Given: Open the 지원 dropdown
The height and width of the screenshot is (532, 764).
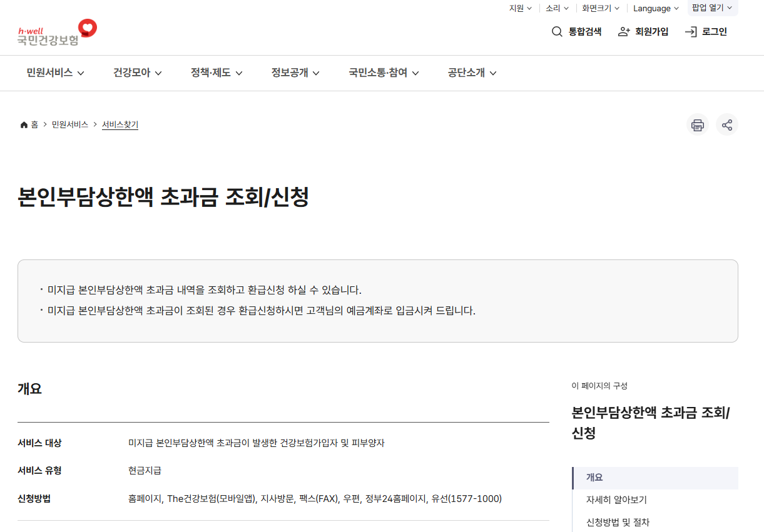Looking at the screenshot, I should [520, 8].
